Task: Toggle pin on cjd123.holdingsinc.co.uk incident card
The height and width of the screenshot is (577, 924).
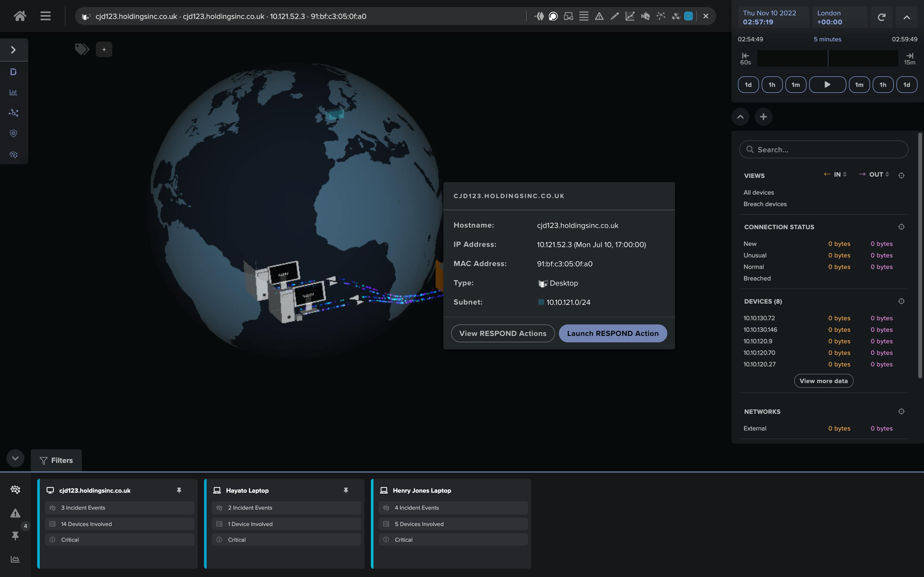Action: (179, 490)
